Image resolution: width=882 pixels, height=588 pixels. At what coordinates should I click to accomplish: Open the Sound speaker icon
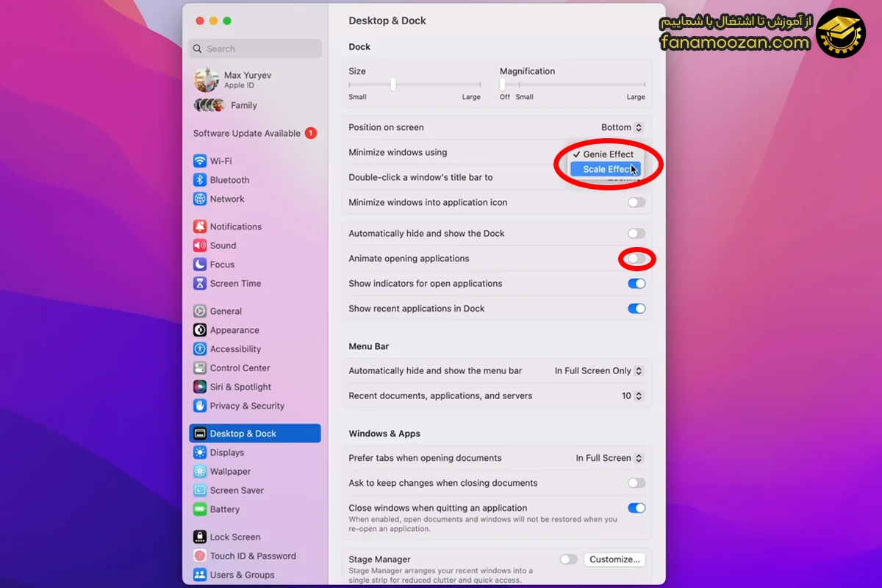pyautogui.click(x=200, y=245)
